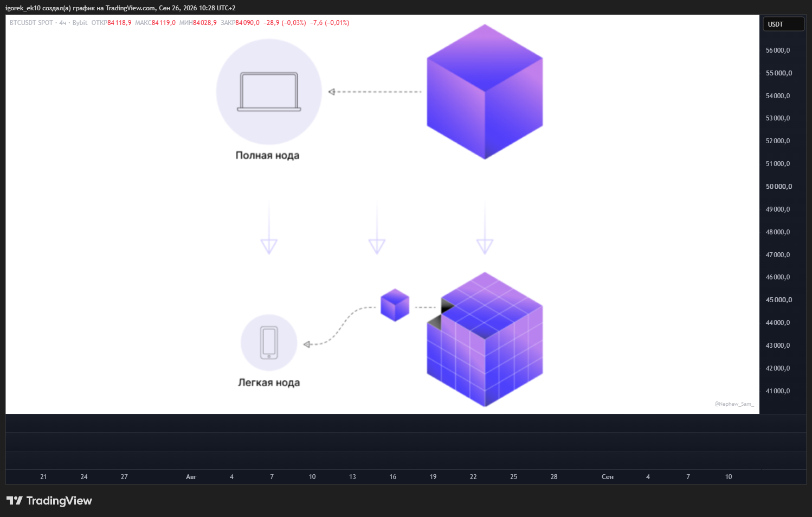Click the laptop icon above Полная нода
This screenshot has width=812, height=517.
pos(269,92)
